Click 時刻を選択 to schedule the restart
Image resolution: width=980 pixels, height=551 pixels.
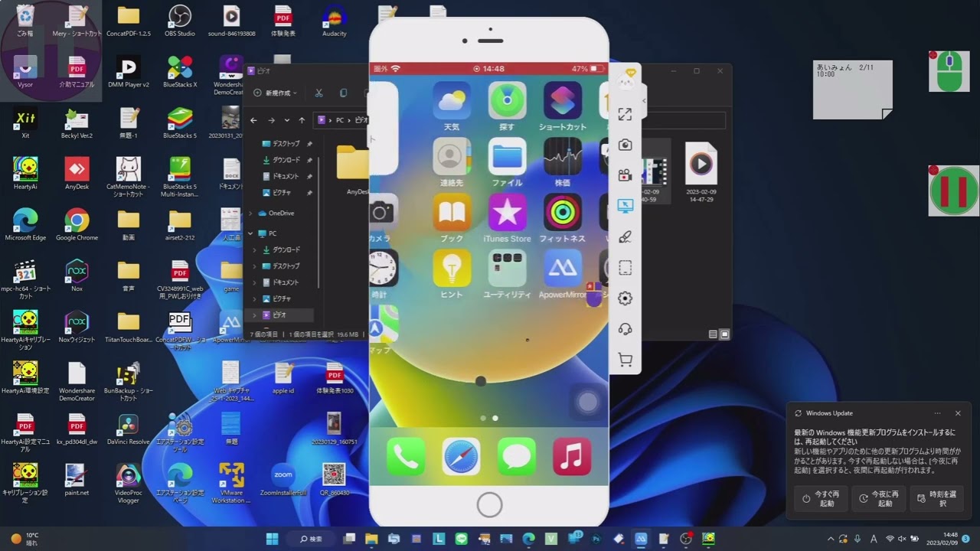tap(938, 498)
